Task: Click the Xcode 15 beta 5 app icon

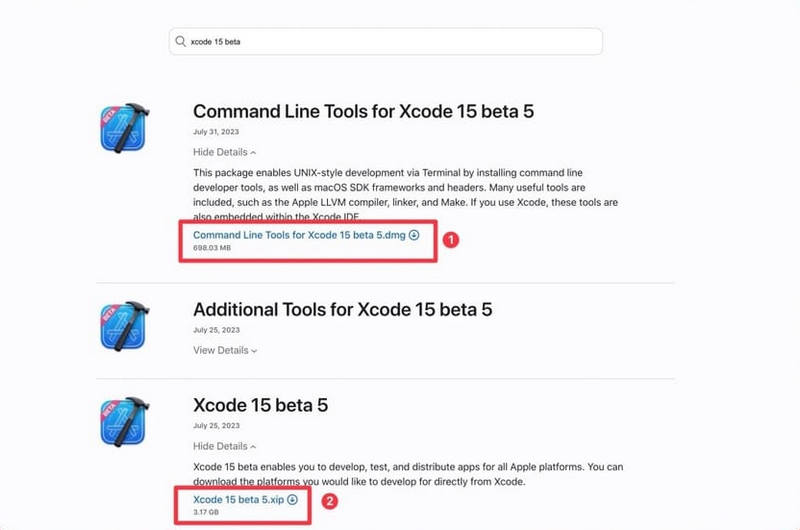Action: tap(124, 422)
